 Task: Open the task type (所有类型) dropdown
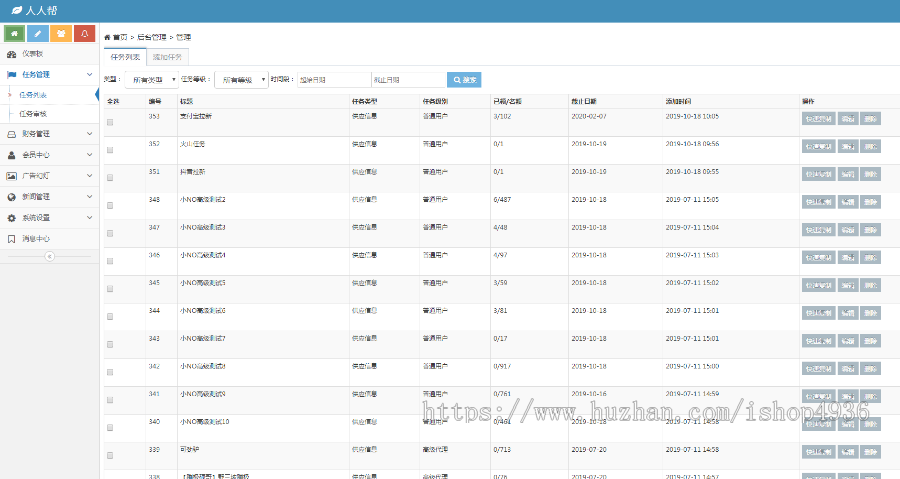point(152,80)
